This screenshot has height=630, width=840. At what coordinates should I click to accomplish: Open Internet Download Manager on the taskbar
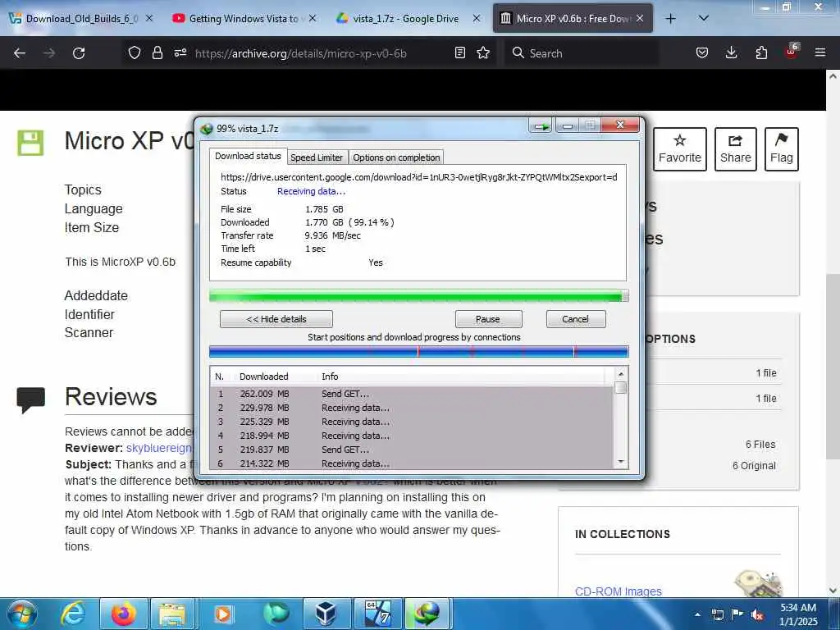click(427, 614)
